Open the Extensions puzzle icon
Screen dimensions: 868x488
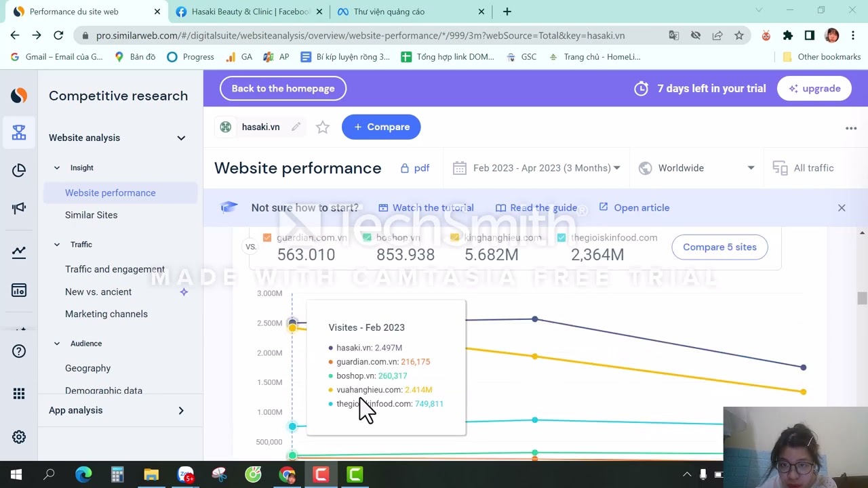point(787,35)
